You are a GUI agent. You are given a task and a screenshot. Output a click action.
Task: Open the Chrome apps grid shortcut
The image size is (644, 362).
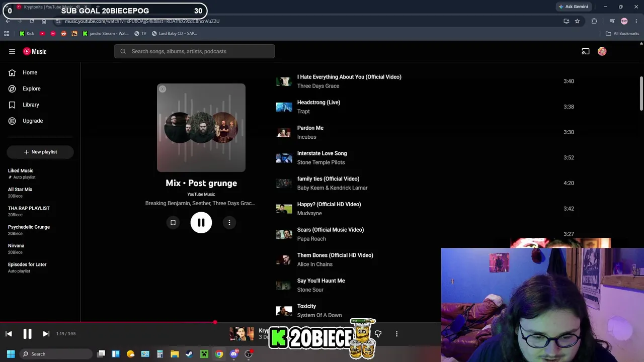(x=7, y=34)
